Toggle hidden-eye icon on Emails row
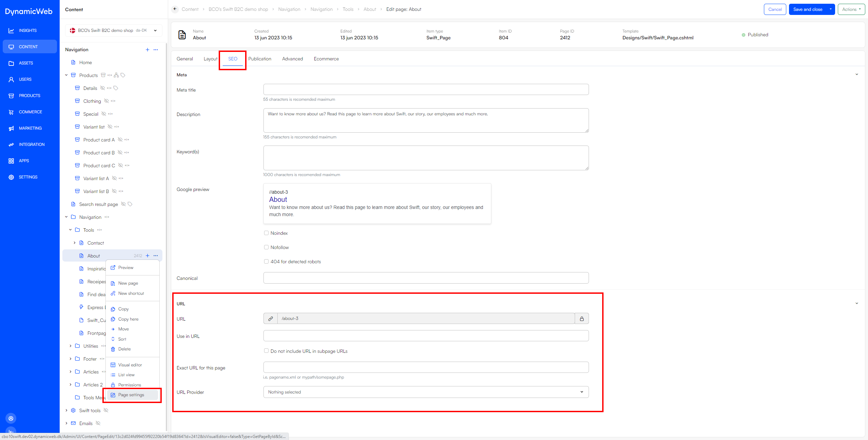This screenshot has height=440, width=868. tap(98, 423)
